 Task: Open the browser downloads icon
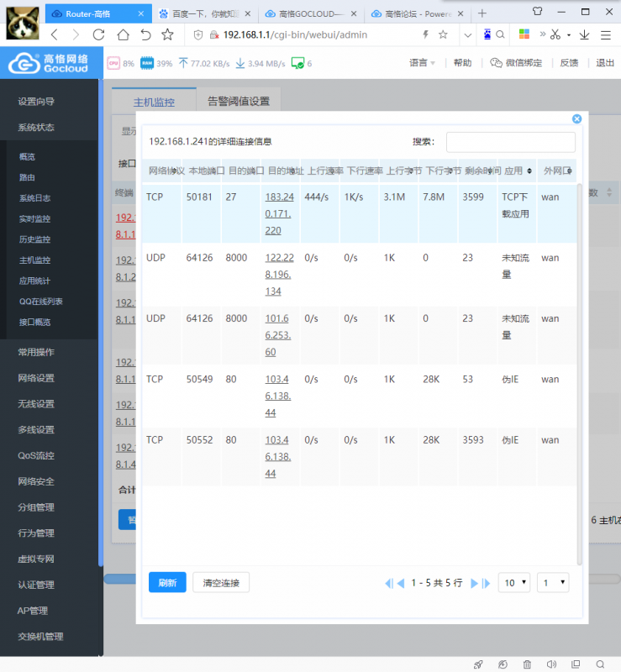(x=584, y=34)
